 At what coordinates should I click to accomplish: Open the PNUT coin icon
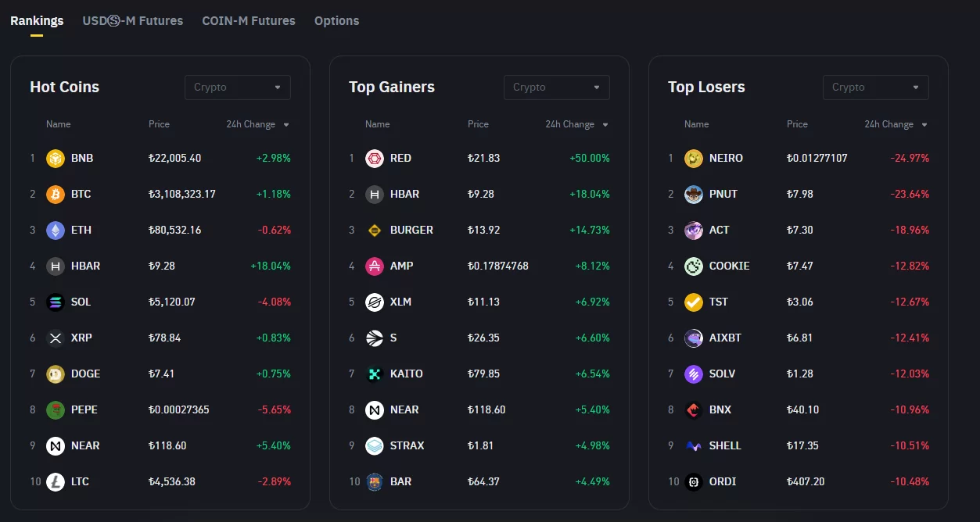tap(694, 195)
